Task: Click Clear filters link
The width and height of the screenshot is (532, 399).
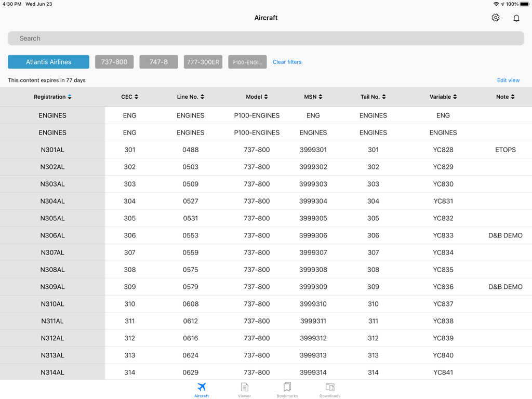Action: click(x=287, y=62)
